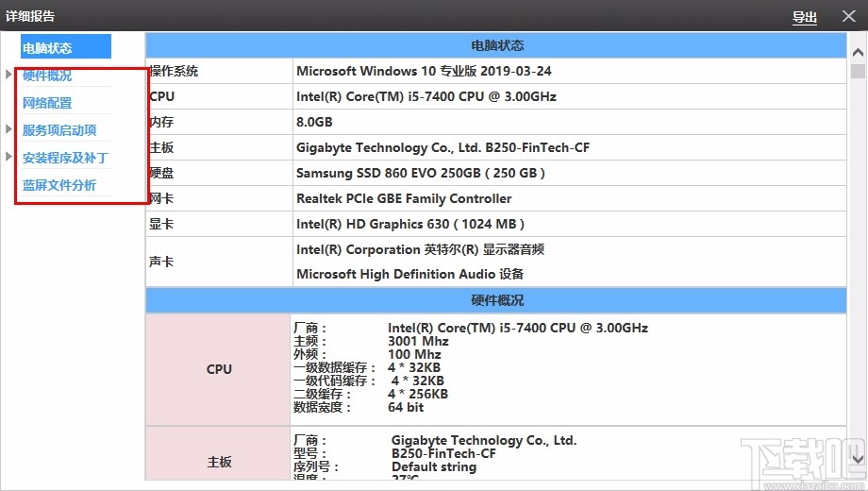Select the 64 bit 数据宽度 value
868x491 pixels.
406,407
